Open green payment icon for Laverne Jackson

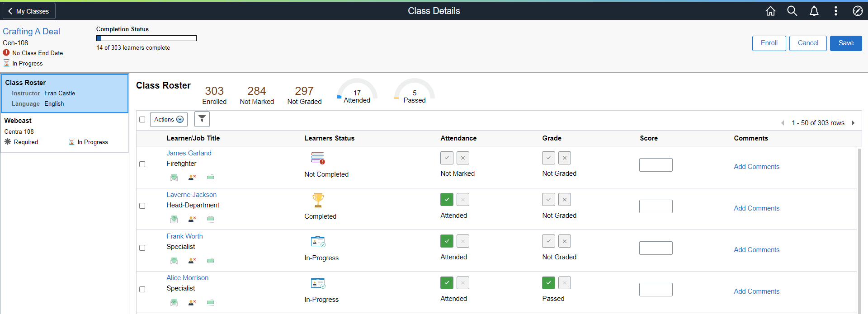coord(210,219)
